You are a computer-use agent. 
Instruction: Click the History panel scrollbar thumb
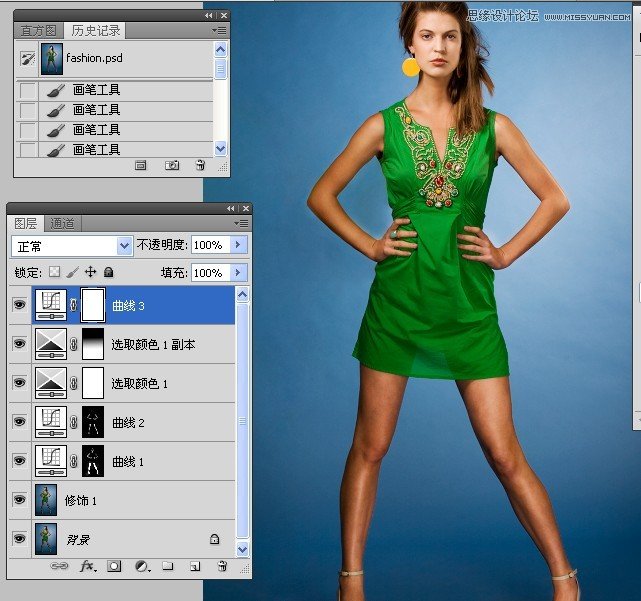(x=220, y=69)
